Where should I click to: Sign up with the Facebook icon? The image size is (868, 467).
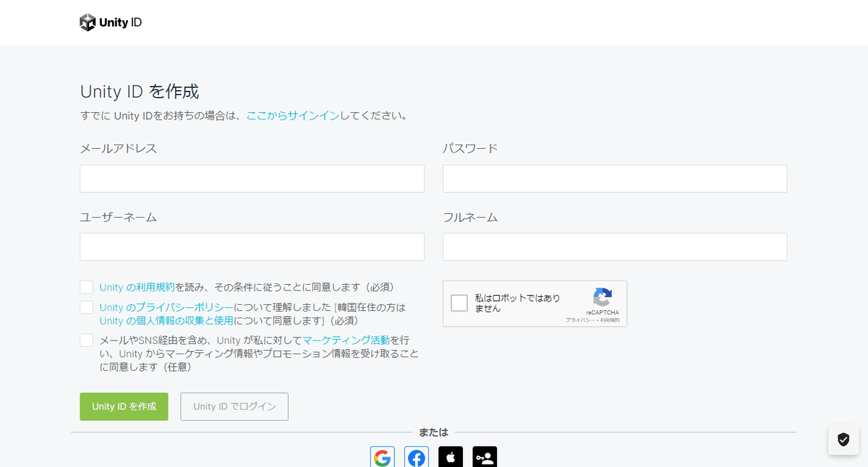(x=417, y=457)
